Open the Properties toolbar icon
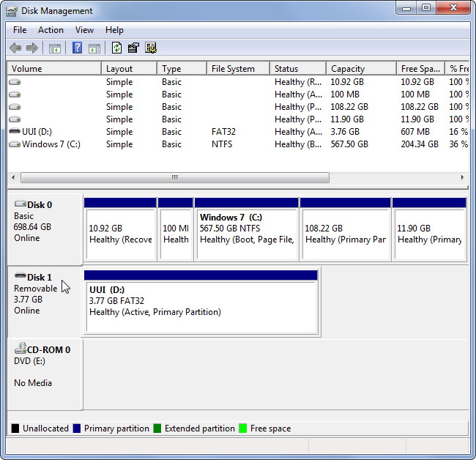The width and height of the screenshot is (476, 460). [x=133, y=48]
